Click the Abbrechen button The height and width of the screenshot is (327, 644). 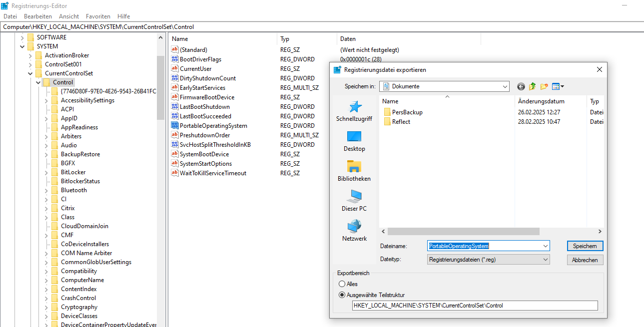pos(585,260)
